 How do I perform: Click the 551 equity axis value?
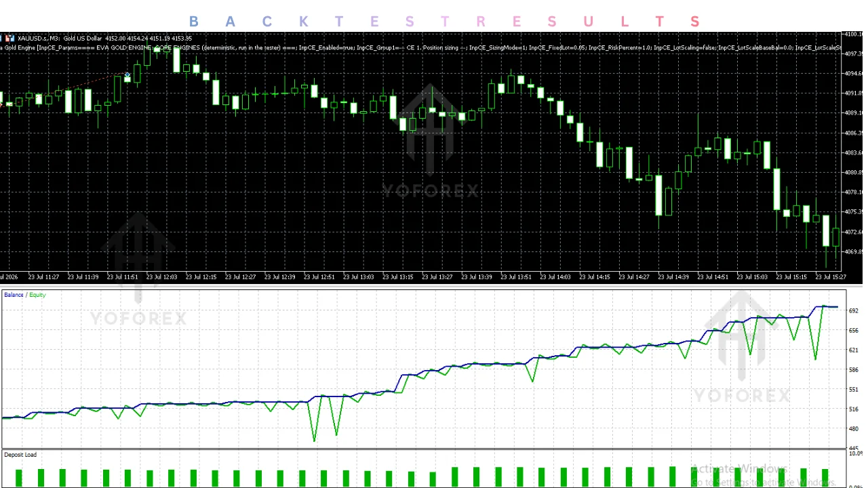(x=853, y=389)
